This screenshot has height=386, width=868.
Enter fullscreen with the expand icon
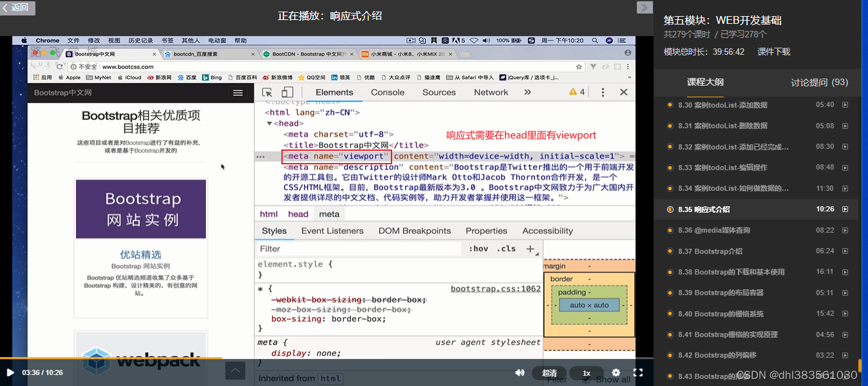point(638,372)
